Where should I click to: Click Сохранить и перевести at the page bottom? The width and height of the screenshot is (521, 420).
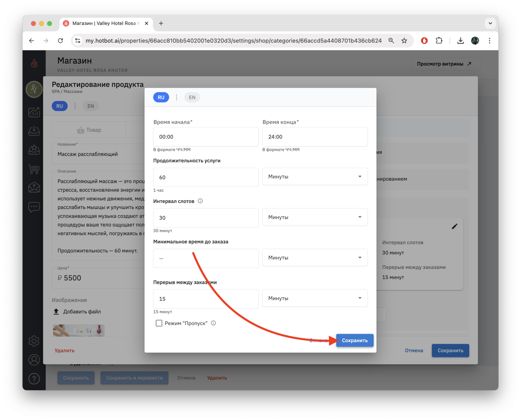pyautogui.click(x=134, y=378)
